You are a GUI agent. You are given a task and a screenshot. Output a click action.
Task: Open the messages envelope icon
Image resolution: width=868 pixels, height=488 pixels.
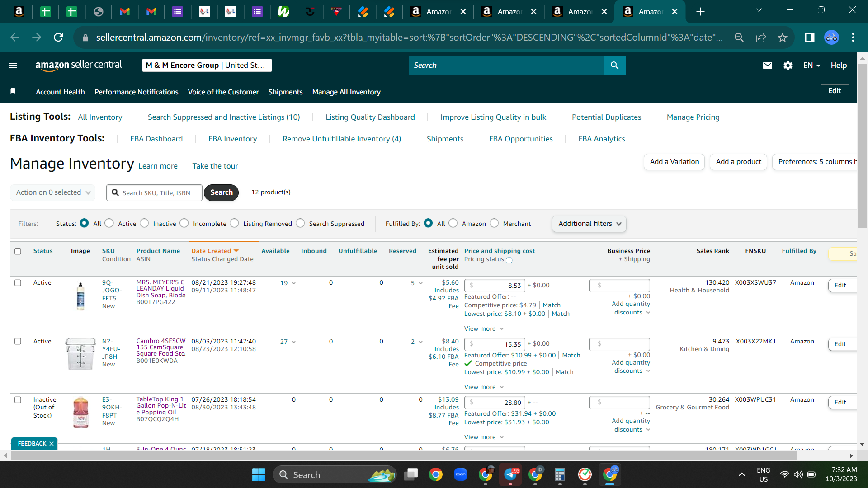tap(767, 66)
